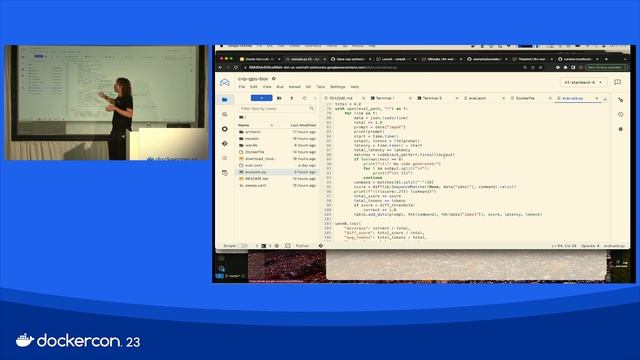Viewport: 640px width, 360px height.
Task: Add a new tab in the editor area
Action: tap(605, 99)
